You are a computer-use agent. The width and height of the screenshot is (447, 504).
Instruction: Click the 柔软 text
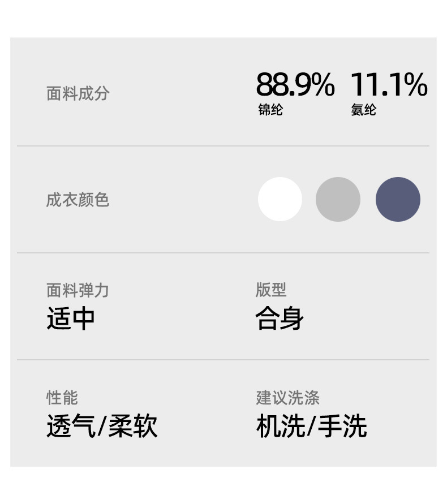point(133,427)
